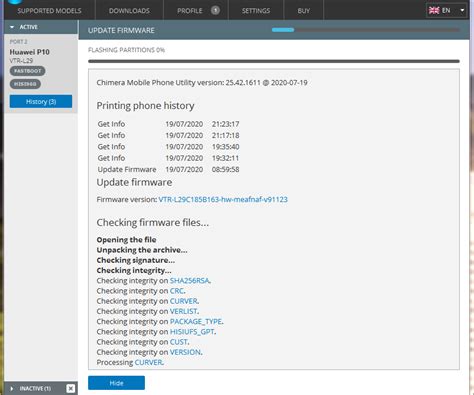Open the EN language dropdown arrow
This screenshot has width=474, height=395.
[462, 10]
